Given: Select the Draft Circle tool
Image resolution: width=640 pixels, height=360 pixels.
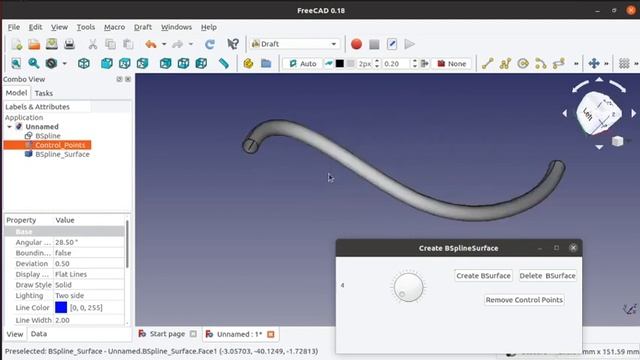Looking at the screenshot, I should [523, 64].
